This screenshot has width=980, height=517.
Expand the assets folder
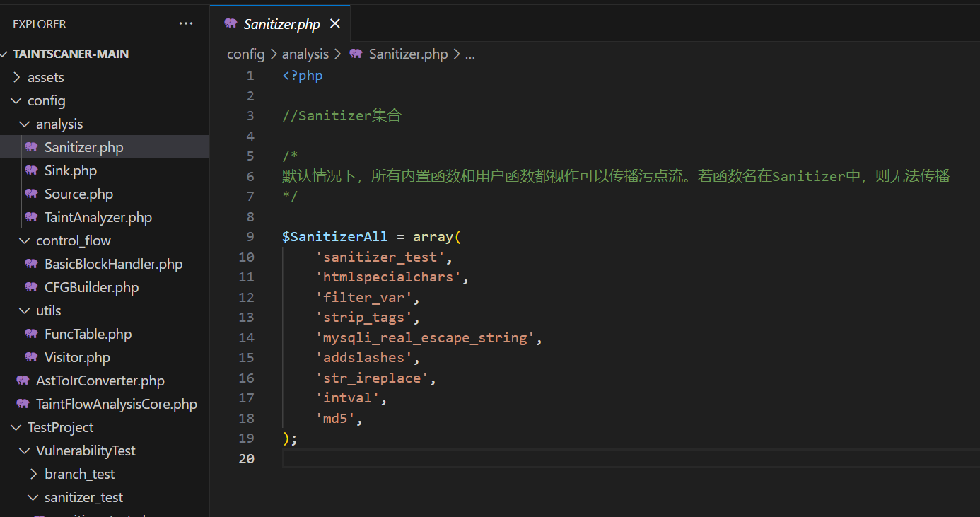click(17, 77)
